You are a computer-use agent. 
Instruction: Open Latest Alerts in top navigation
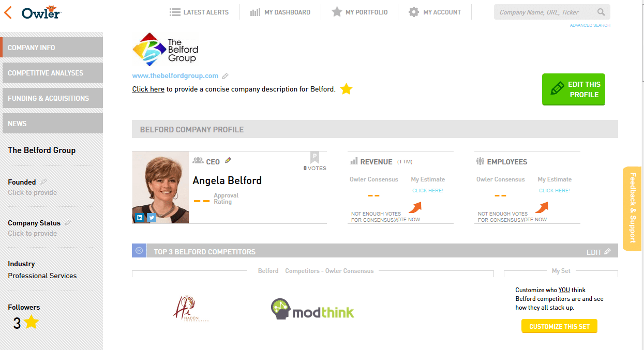click(199, 12)
